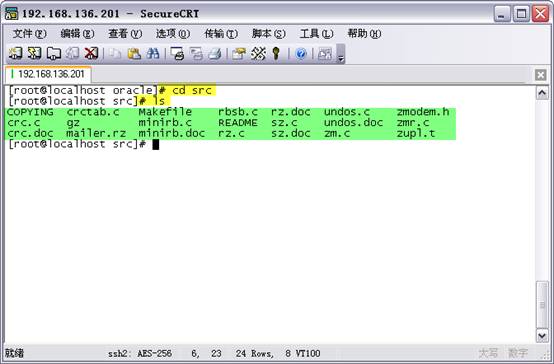This screenshot has width=554, height=364.
Task: Click the Connect toolbar icon
Action: tap(15, 53)
